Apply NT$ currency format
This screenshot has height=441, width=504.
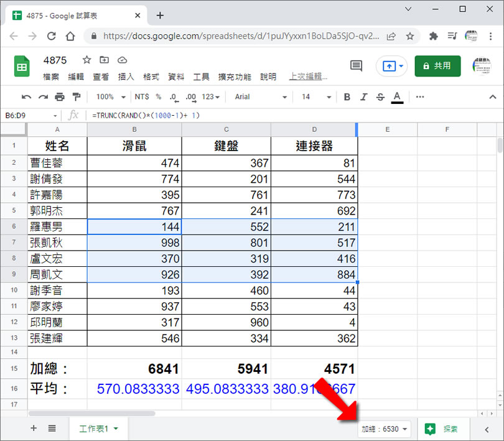[x=142, y=97]
